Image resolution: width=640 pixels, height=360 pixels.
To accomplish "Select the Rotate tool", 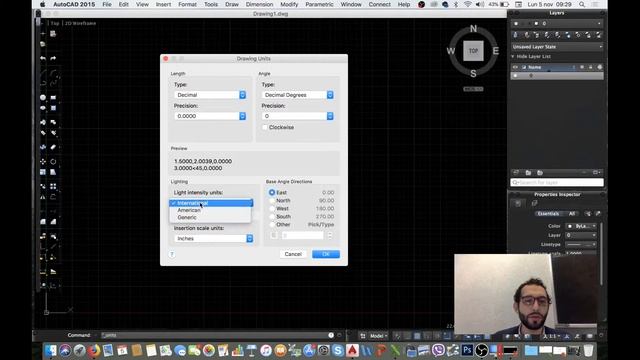I will click(x=53, y=162).
